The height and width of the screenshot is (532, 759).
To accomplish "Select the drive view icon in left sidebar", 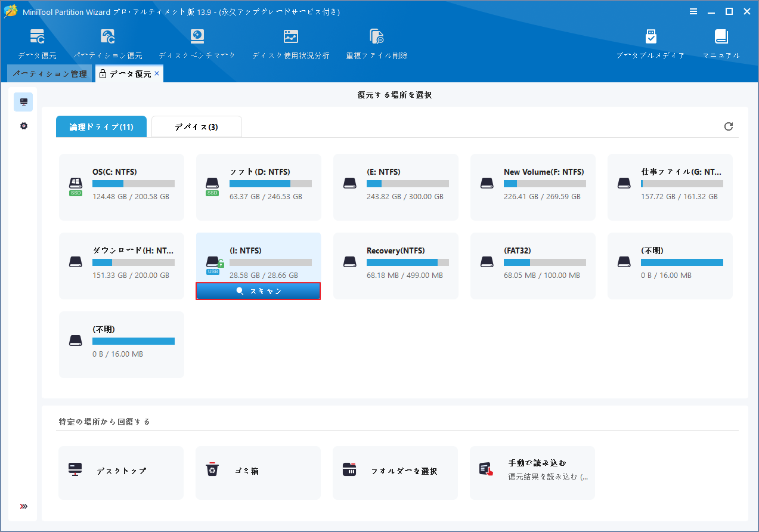I will tap(23, 102).
